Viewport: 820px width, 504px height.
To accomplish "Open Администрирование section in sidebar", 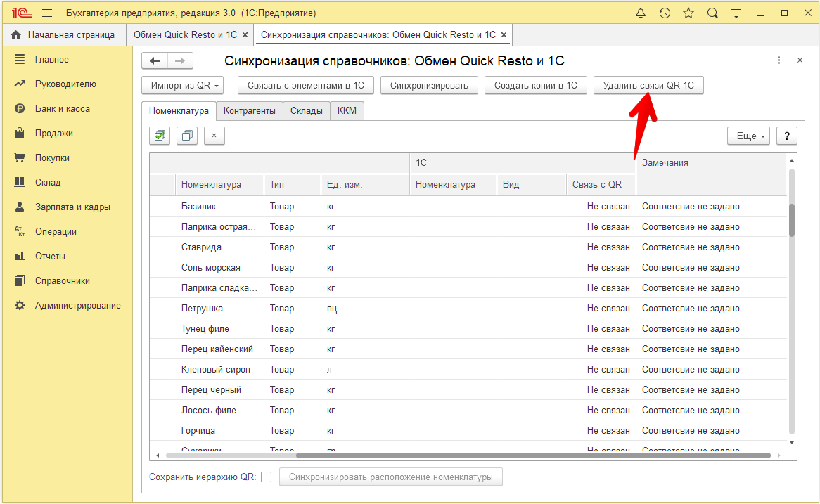I will [x=67, y=305].
